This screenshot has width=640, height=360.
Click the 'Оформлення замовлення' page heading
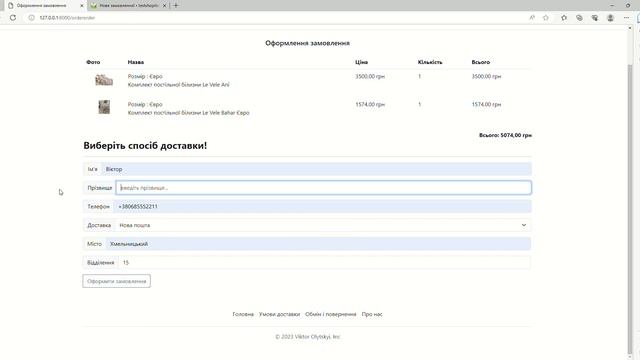point(307,43)
